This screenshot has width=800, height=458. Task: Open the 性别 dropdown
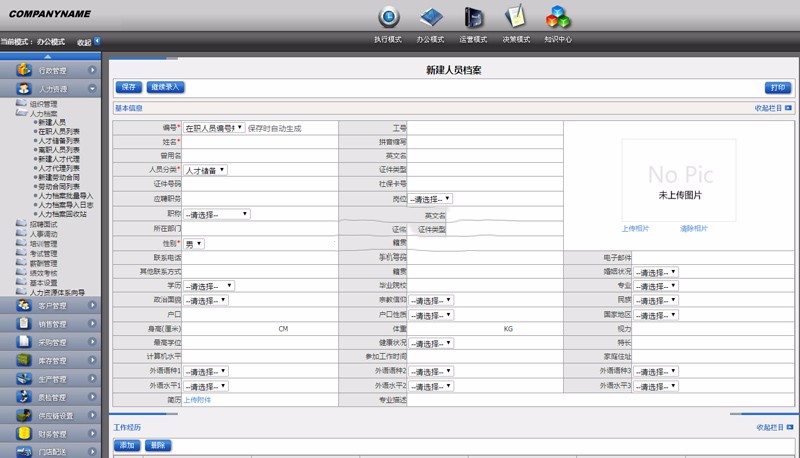point(193,243)
